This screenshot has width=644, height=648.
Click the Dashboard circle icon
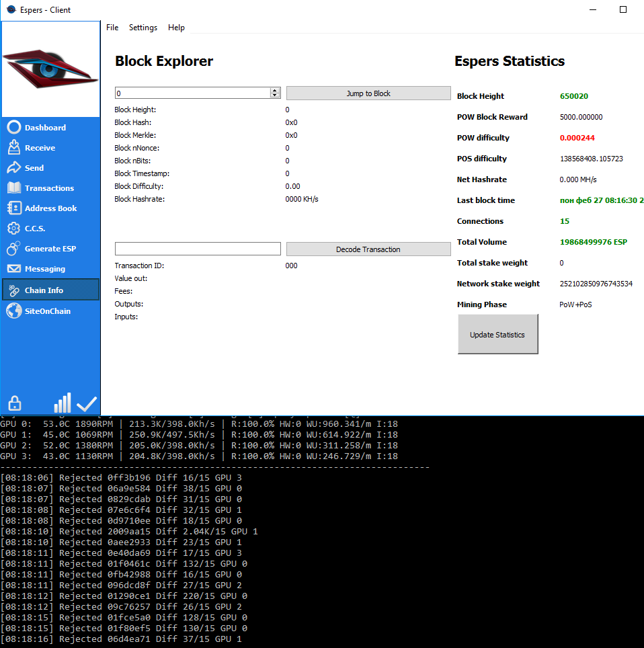[x=13, y=127]
